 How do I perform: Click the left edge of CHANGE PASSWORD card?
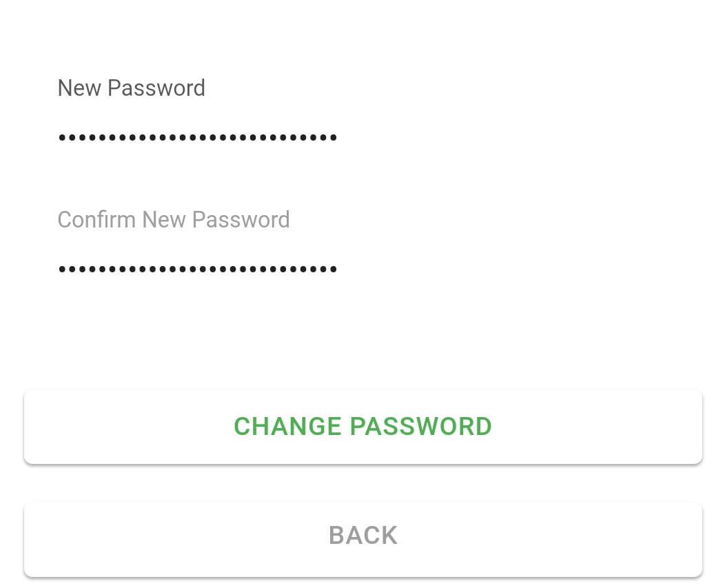[41, 427]
